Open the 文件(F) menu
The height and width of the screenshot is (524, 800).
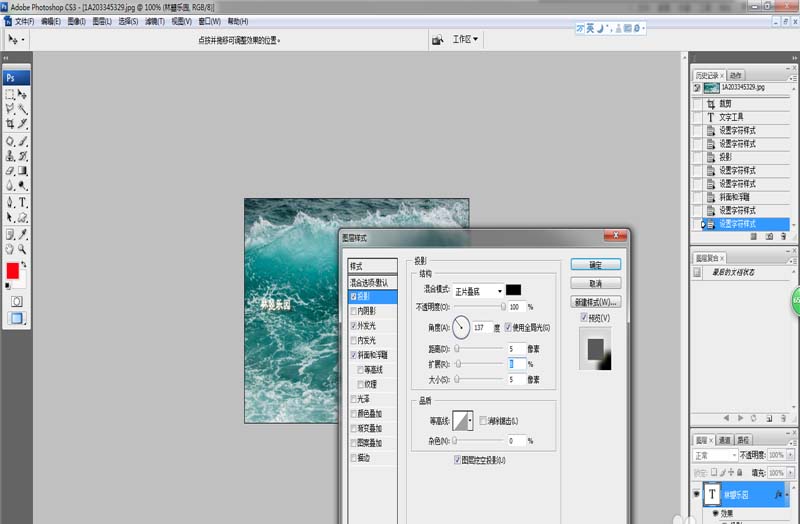[24, 21]
